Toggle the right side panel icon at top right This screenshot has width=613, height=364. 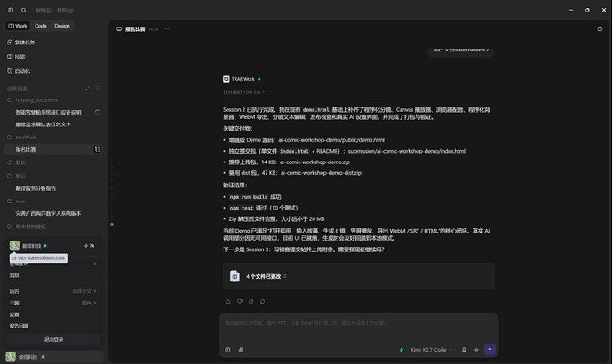(600, 29)
